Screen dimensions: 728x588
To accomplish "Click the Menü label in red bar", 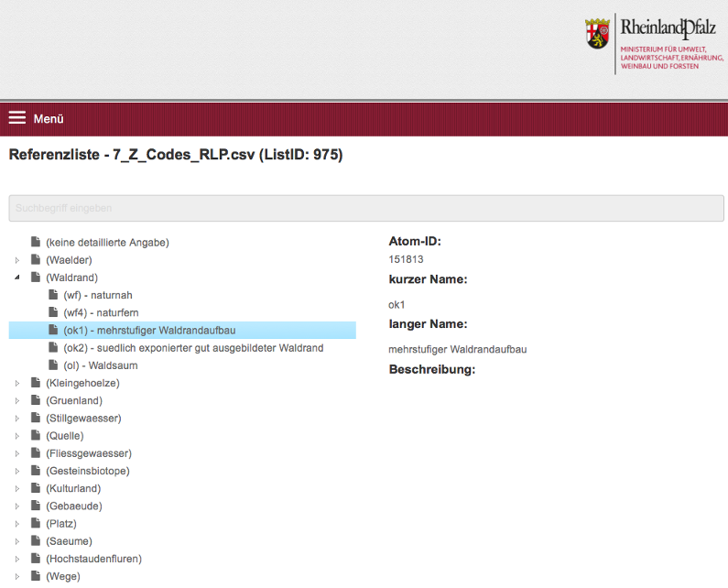I will click(49, 119).
